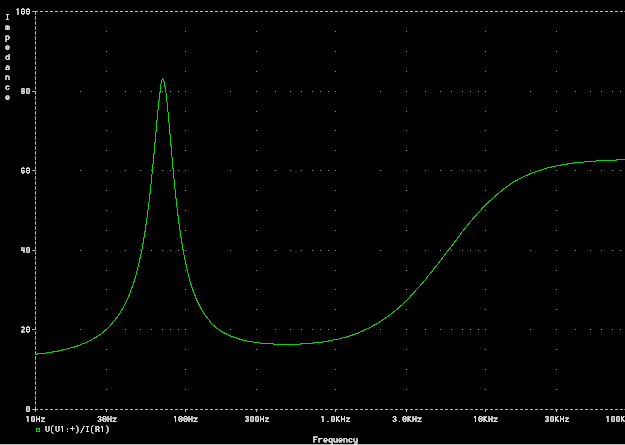Image resolution: width=625 pixels, height=445 pixels.
Task: Click the 10KHz label on the x-axis
Action: pos(485,419)
